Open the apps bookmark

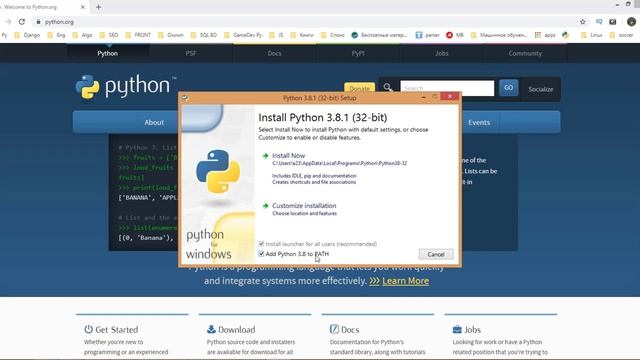pos(545,35)
